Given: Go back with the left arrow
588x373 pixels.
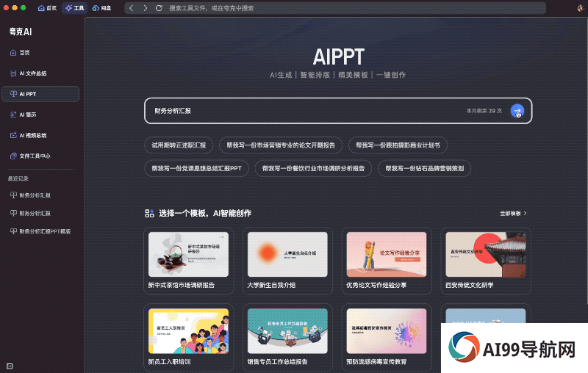Looking at the screenshot, I should (x=132, y=8).
